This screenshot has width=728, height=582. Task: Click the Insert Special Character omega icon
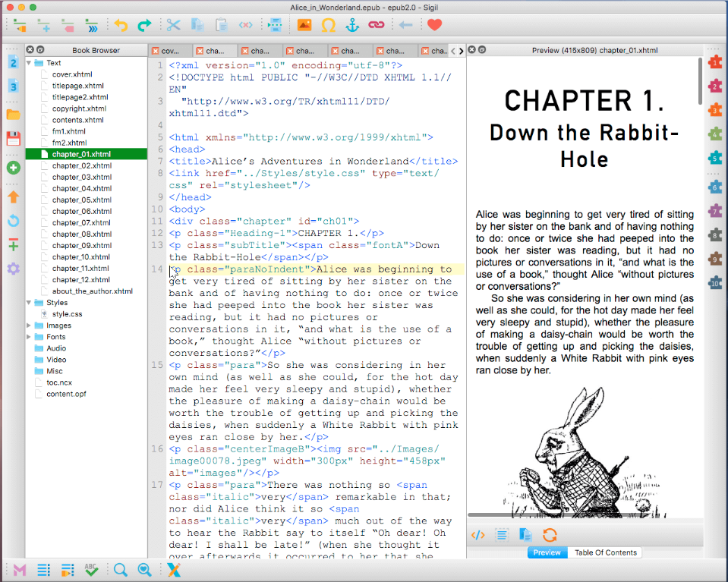click(x=328, y=25)
